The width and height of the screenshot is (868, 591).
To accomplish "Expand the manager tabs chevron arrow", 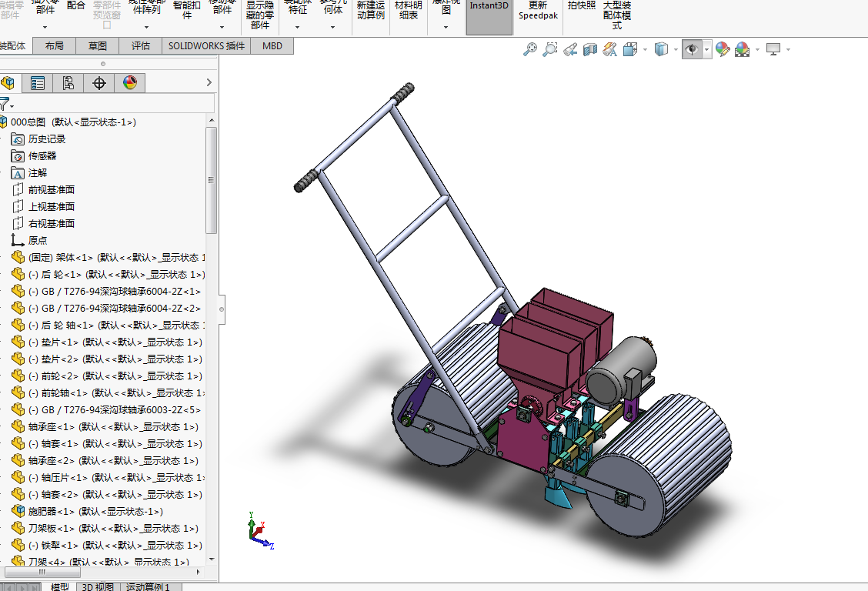I will coord(209,82).
